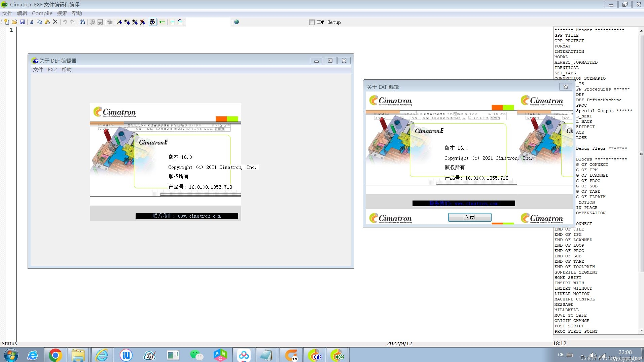Open EX2 menu in the DEF editor window
Screen dimensions: 644x362
coord(52,70)
